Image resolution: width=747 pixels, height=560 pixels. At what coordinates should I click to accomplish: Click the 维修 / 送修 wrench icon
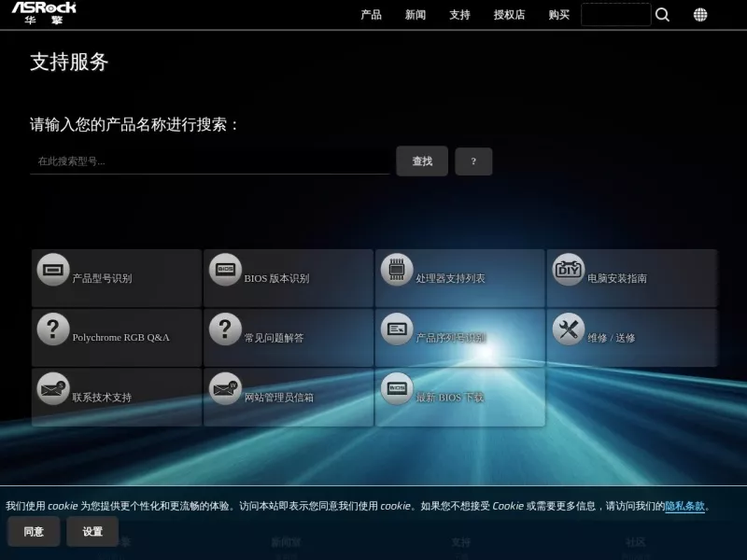click(569, 329)
